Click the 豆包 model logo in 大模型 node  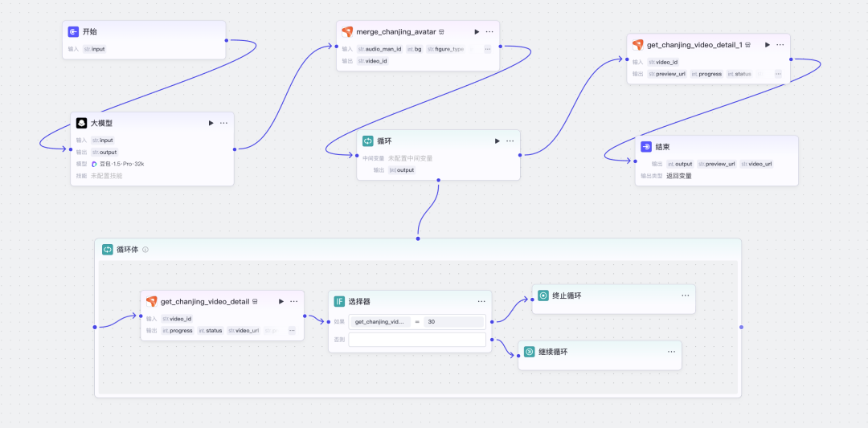click(95, 164)
